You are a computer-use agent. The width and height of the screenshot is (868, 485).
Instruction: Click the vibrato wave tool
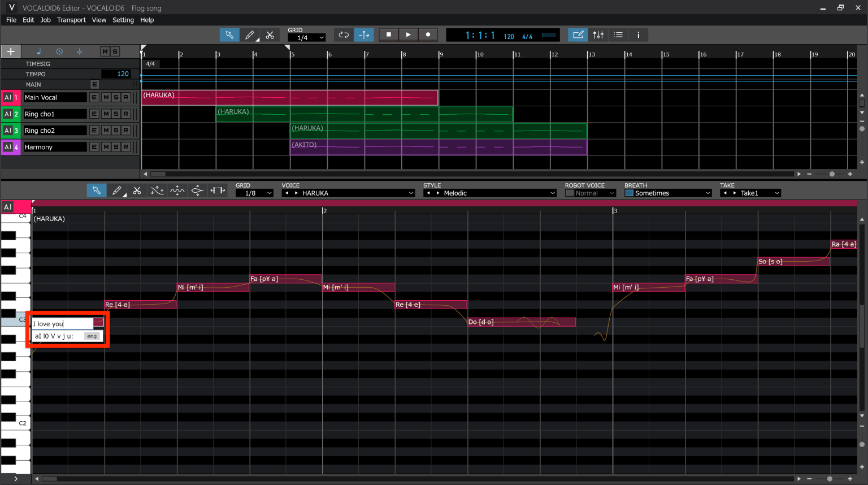(177, 190)
